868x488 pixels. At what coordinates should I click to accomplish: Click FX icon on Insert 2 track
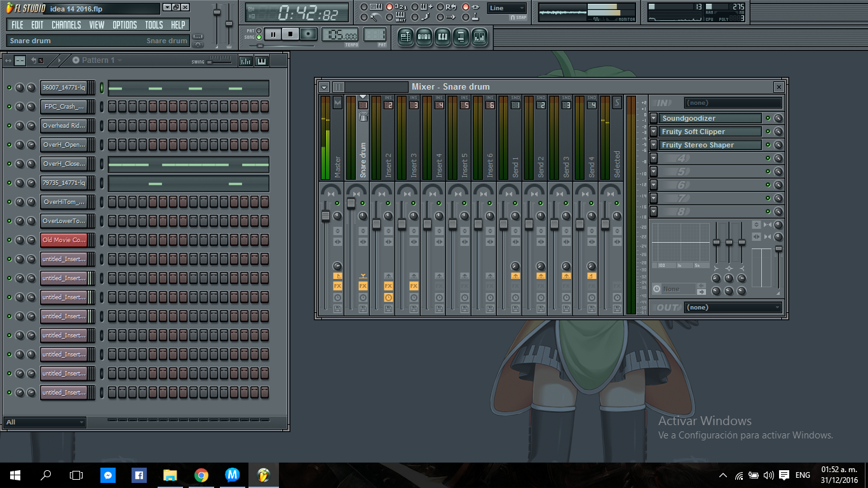(x=388, y=286)
